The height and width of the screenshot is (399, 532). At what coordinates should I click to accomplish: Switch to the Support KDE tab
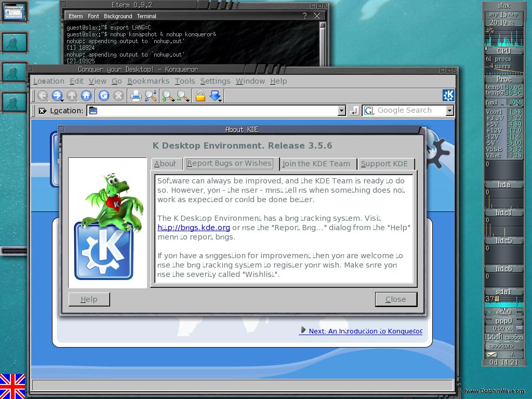[384, 164]
